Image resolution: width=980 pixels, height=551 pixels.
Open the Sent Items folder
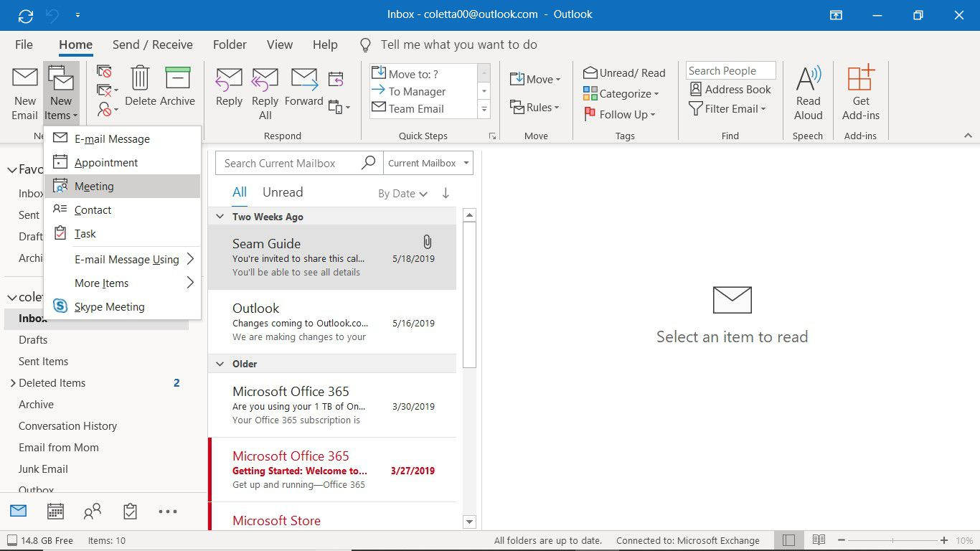pos(44,361)
